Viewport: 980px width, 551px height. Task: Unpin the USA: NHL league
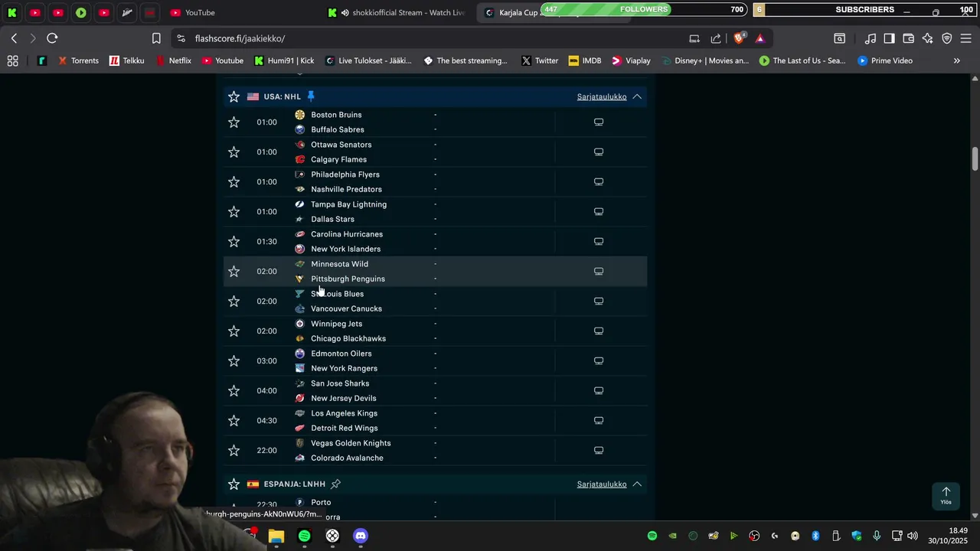click(x=311, y=96)
